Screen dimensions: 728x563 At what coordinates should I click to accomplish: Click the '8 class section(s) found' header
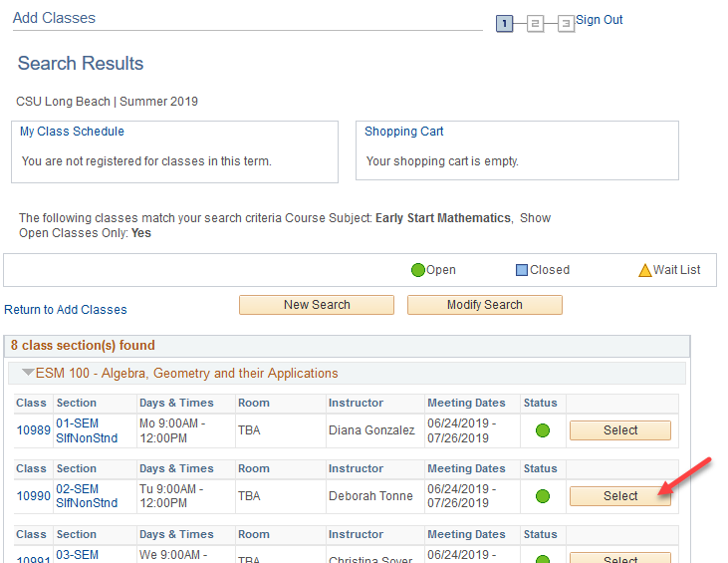pos(83,345)
